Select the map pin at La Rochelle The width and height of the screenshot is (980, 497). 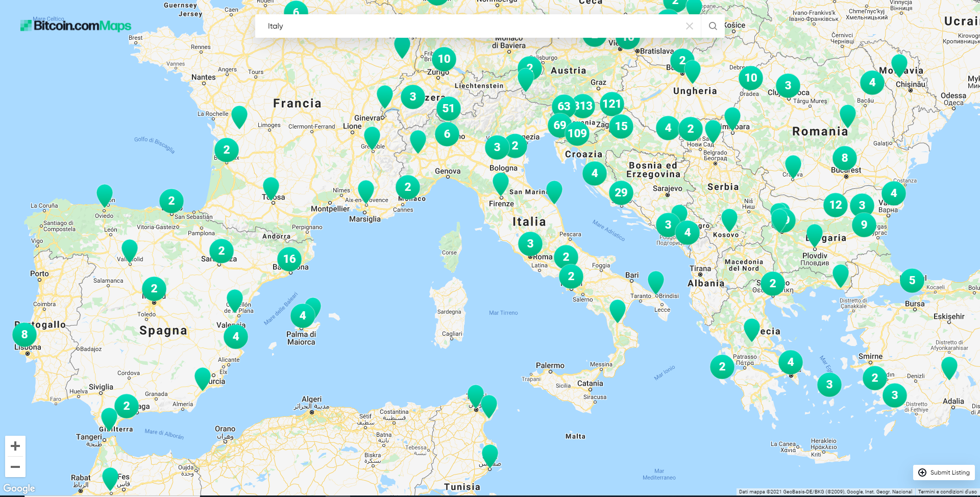pos(239,116)
